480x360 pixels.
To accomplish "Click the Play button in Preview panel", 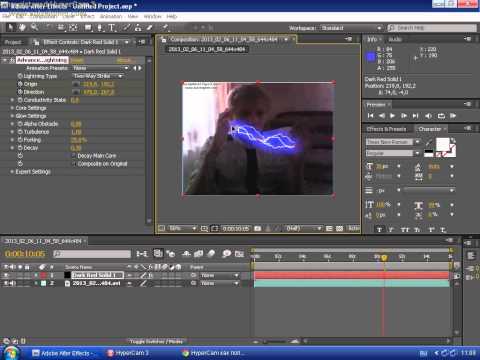I will click(392, 116).
